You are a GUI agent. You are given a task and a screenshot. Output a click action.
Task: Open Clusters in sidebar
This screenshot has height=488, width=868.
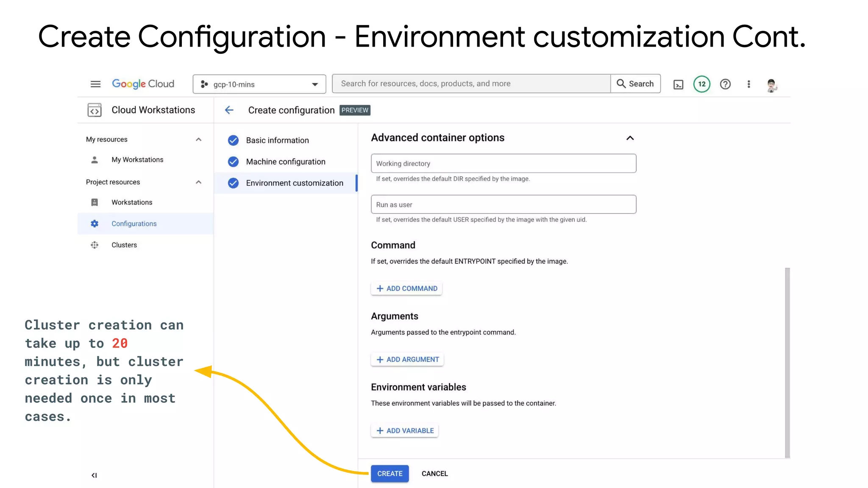pyautogui.click(x=124, y=245)
